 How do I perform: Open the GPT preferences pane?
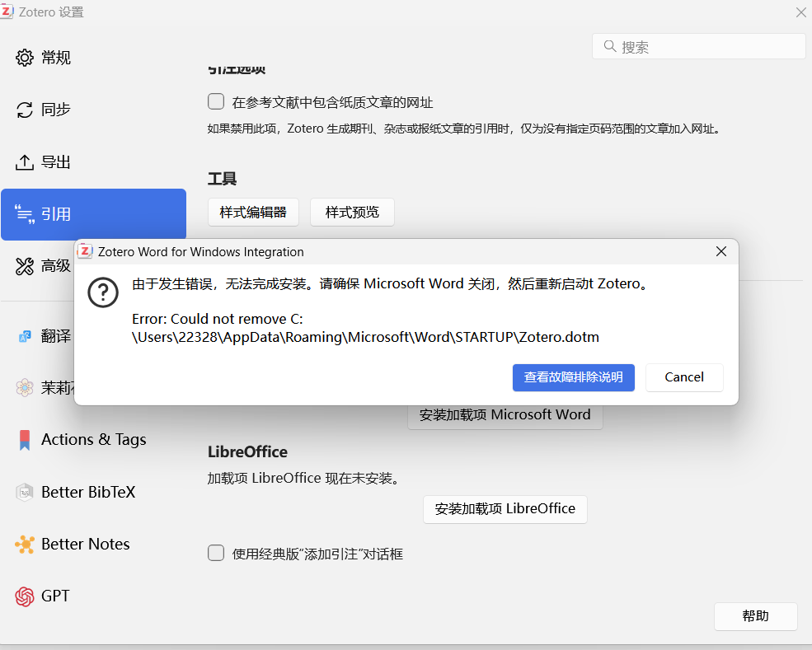pyautogui.click(x=93, y=596)
